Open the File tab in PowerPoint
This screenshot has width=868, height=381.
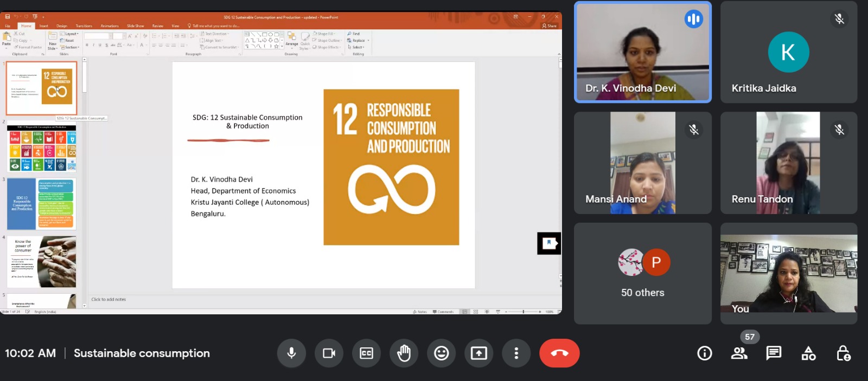point(8,26)
